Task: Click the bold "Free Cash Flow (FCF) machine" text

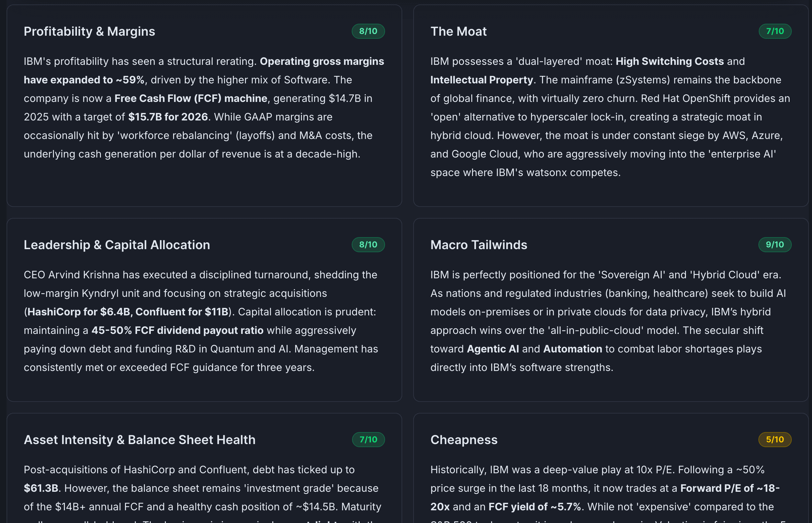Action: tap(191, 98)
